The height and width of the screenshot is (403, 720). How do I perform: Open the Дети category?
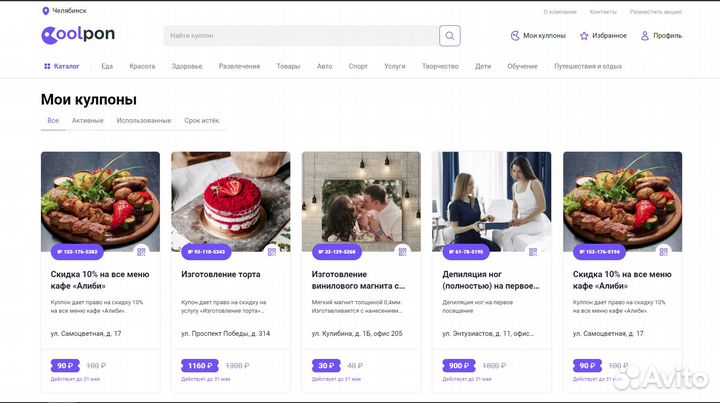[483, 66]
